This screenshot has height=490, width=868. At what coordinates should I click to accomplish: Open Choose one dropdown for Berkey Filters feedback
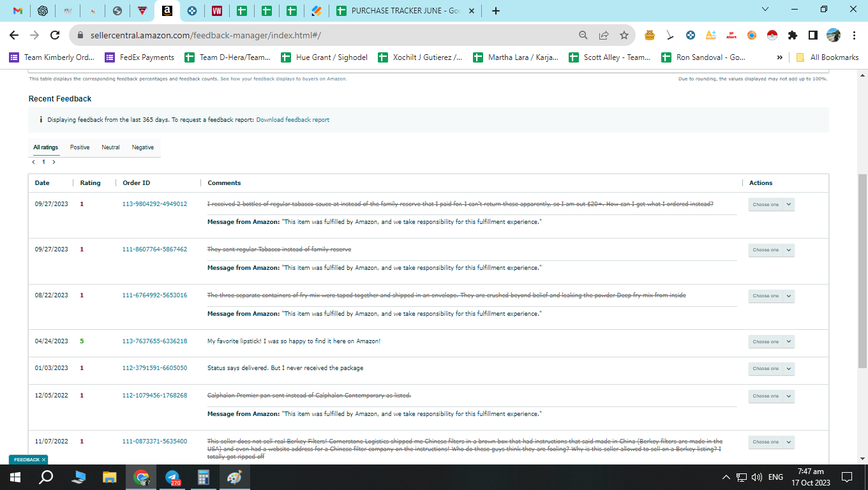pos(771,442)
